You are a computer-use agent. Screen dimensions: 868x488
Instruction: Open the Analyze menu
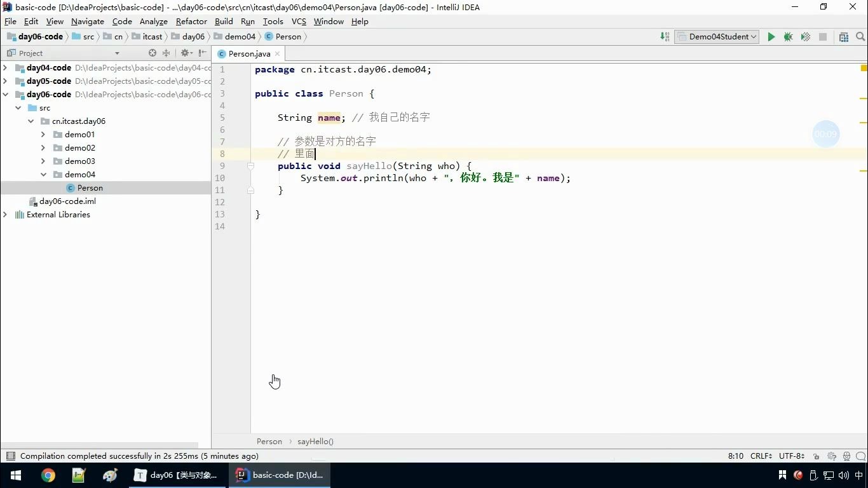pyautogui.click(x=154, y=22)
